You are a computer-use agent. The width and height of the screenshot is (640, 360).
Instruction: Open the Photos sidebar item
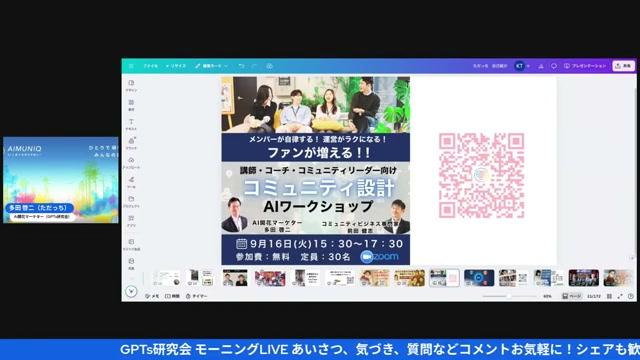pos(131,264)
